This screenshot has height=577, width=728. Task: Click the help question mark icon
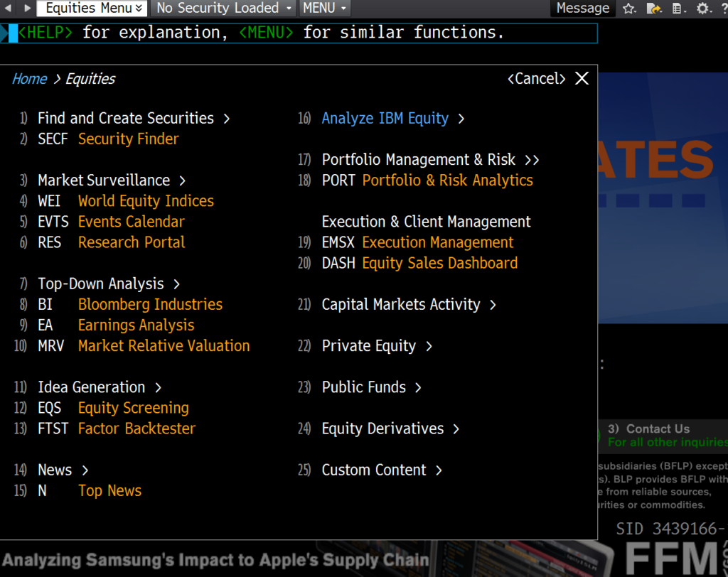tap(724, 9)
